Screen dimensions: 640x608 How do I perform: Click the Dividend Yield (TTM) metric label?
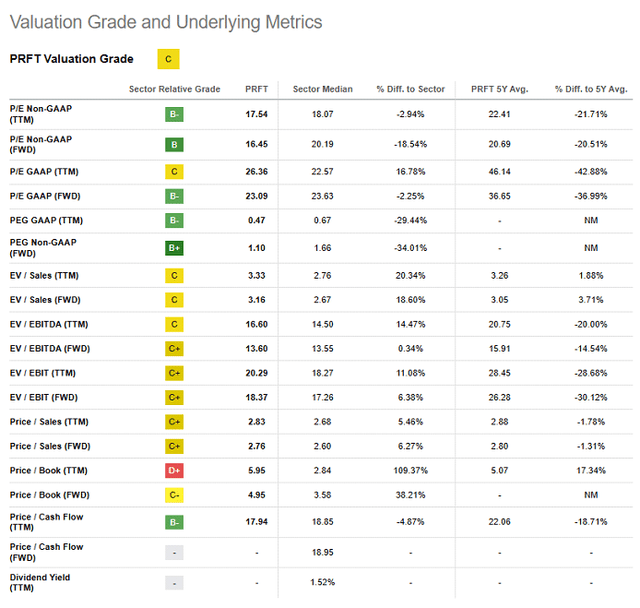pos(40,583)
